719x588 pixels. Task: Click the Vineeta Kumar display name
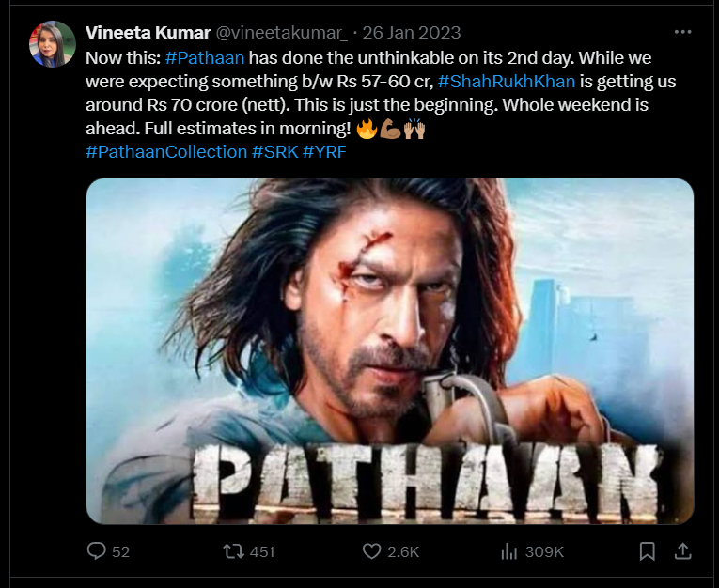point(148,34)
